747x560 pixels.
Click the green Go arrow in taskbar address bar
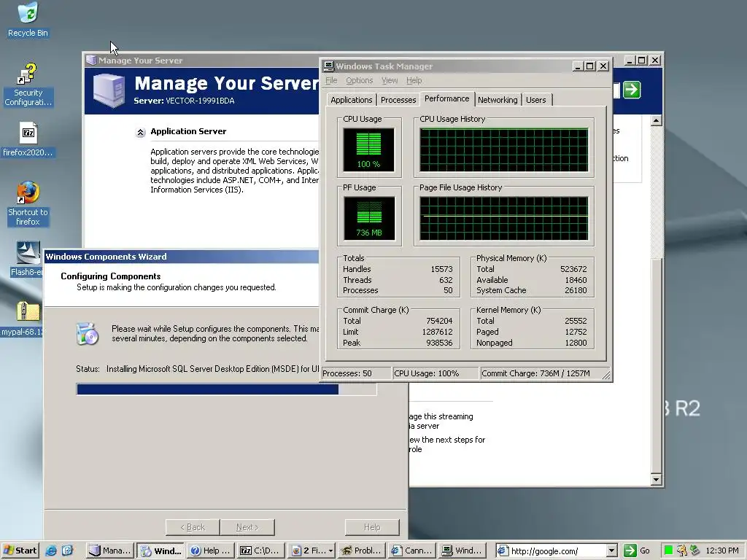630,551
